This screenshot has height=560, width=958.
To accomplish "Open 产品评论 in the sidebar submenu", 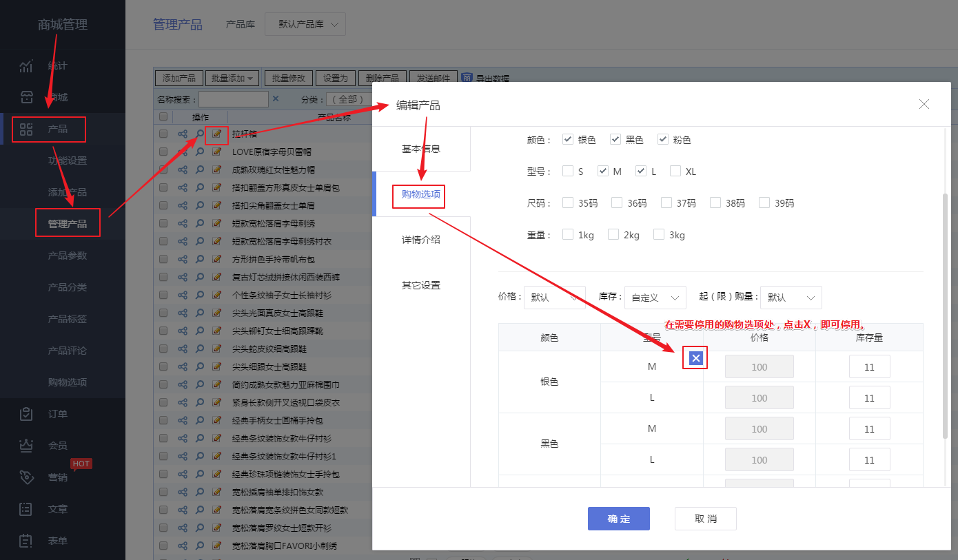I will tap(68, 351).
